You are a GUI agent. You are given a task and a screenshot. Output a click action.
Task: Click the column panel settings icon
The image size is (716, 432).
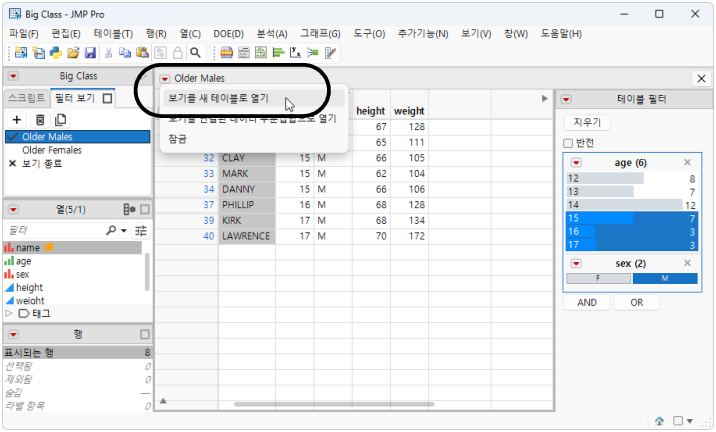[129, 210]
